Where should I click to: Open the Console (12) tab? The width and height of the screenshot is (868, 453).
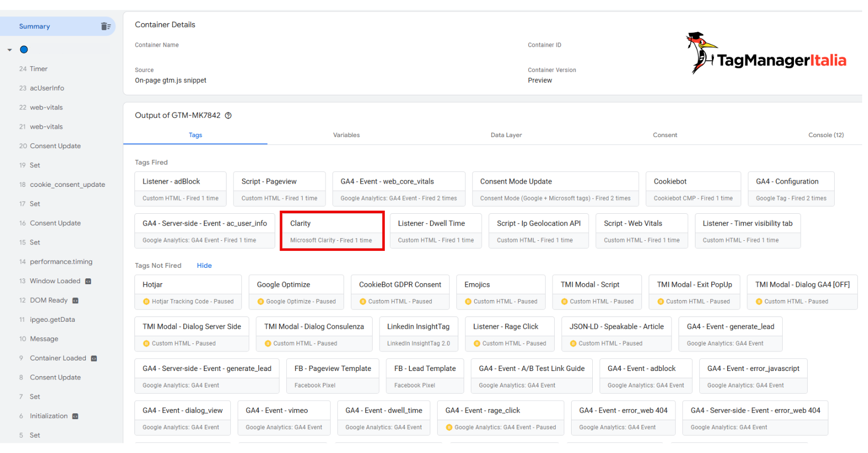point(826,135)
